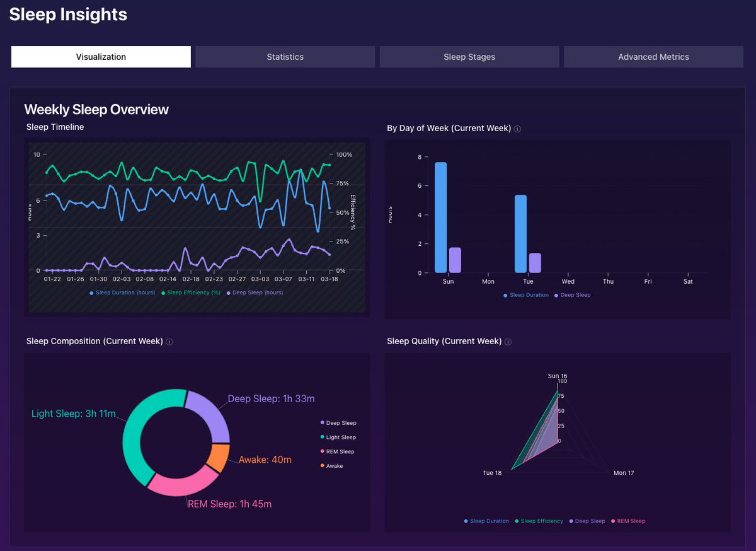The image size is (756, 551).
Task: Open the Statistics tab
Action: pyautogui.click(x=285, y=57)
